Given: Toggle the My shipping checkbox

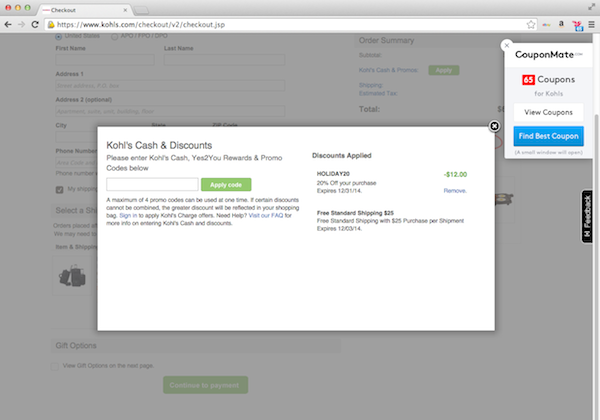Looking at the screenshot, I should 59,189.
